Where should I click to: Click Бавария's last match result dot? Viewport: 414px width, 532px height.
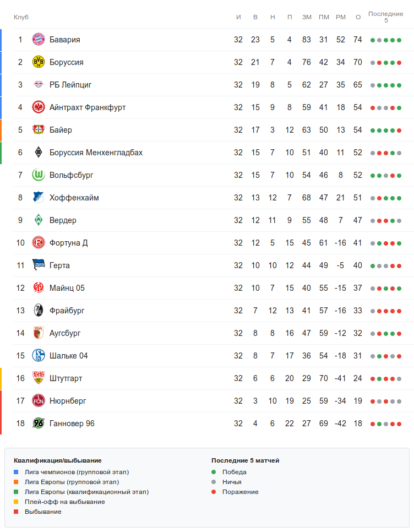399,40
